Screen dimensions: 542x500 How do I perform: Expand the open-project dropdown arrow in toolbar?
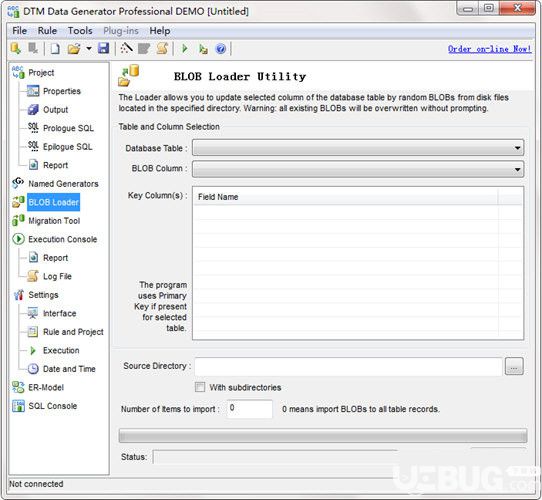[89, 49]
